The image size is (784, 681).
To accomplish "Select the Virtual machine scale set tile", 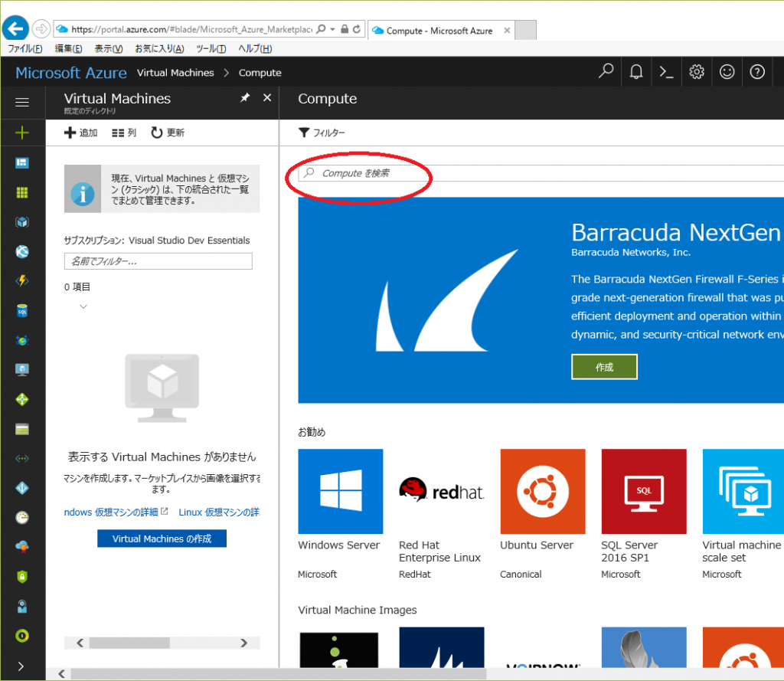I will click(743, 514).
